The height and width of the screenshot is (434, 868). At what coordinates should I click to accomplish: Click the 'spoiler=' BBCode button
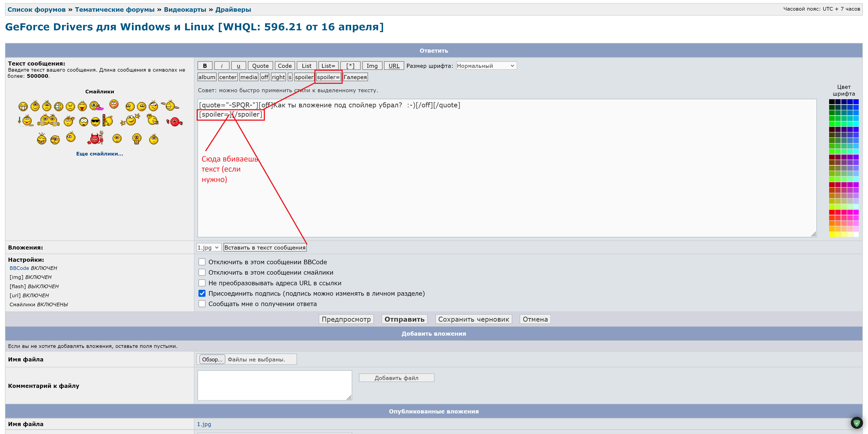[328, 77]
